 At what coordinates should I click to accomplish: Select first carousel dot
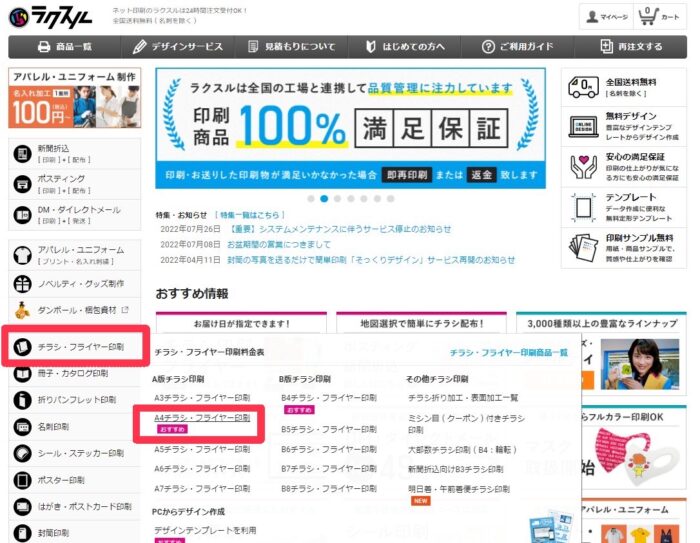pos(311,199)
